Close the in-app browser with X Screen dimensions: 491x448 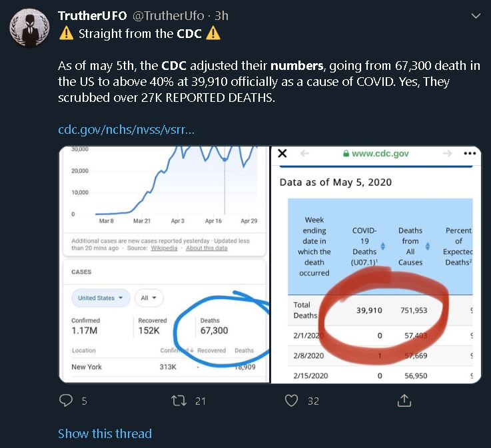(x=282, y=153)
